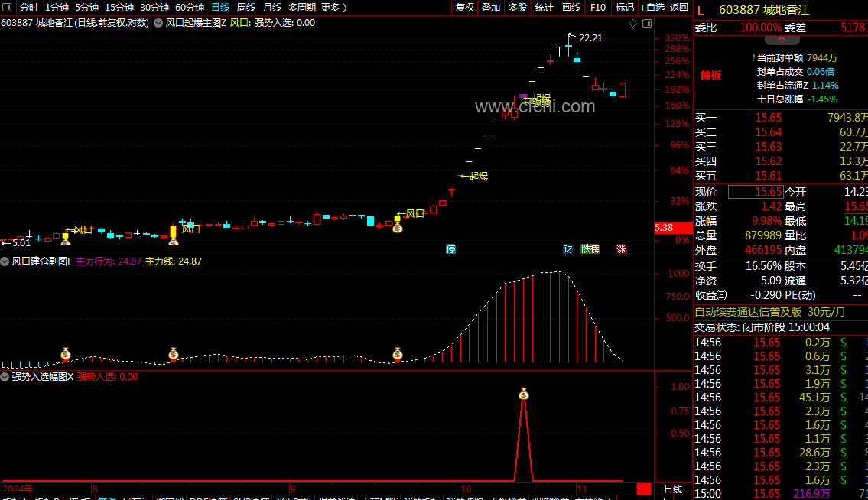Select the 15:00 tick row with 216.9万
The image size is (868, 500).
coord(781,493)
